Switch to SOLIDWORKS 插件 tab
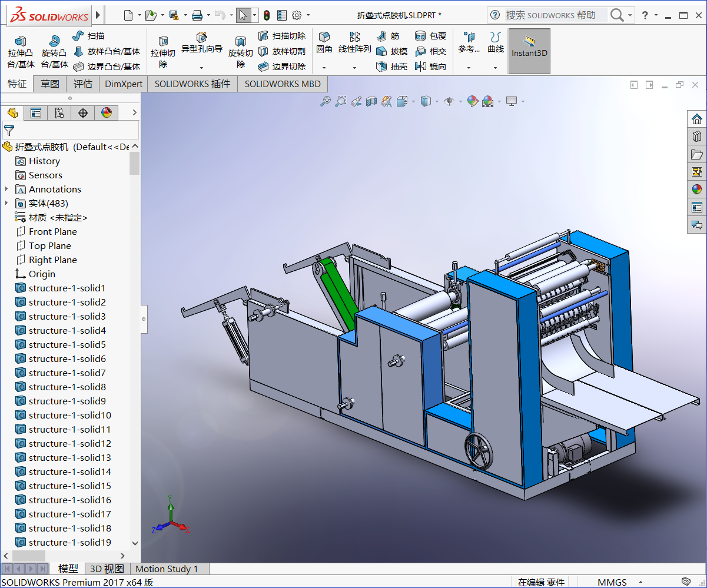 coord(192,84)
